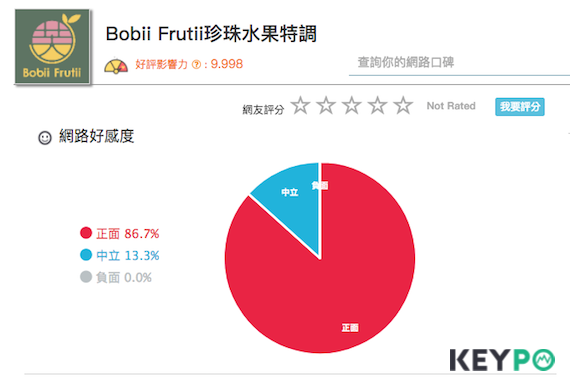Click the influence gauge meter icon
This screenshot has width=570, height=382.
116,66
